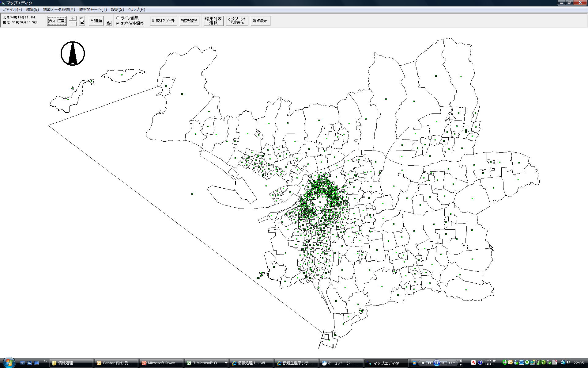Image resolution: width=588 pixels, height=368 pixels.
Task: Toggle the CAPS indicator on language bar
Action: [488, 361]
